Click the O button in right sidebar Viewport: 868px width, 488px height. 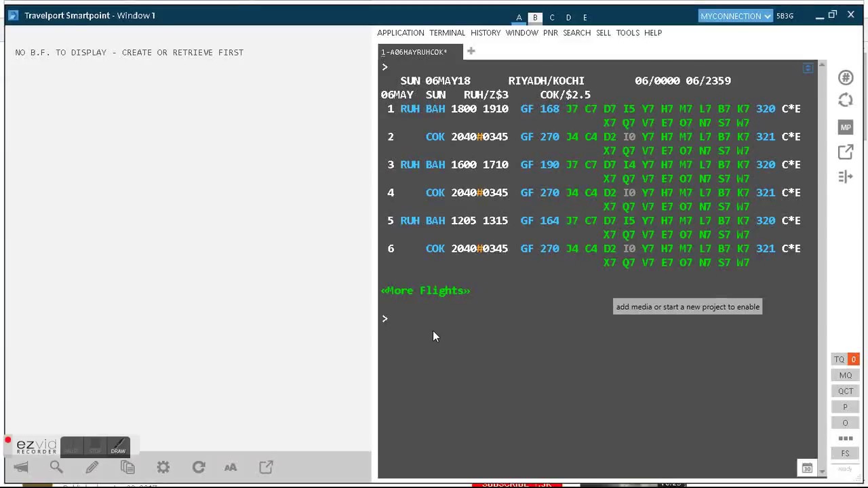click(845, 423)
